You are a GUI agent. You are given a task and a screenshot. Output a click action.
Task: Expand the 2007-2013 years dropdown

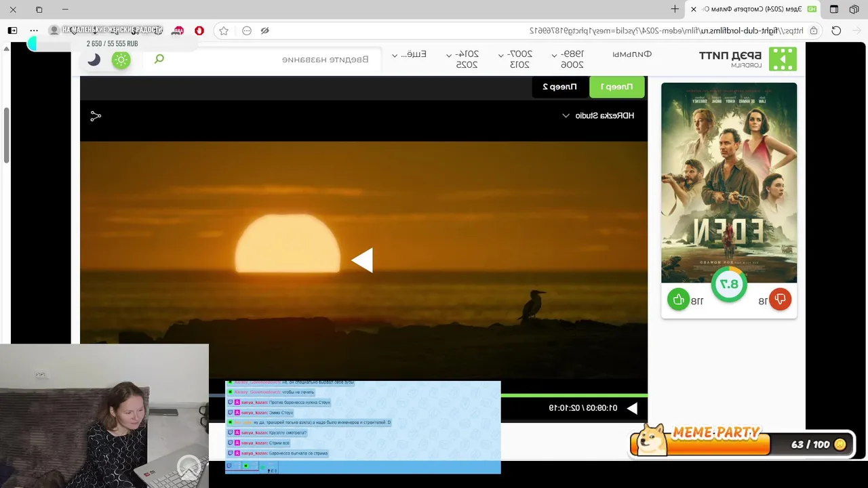515,59
